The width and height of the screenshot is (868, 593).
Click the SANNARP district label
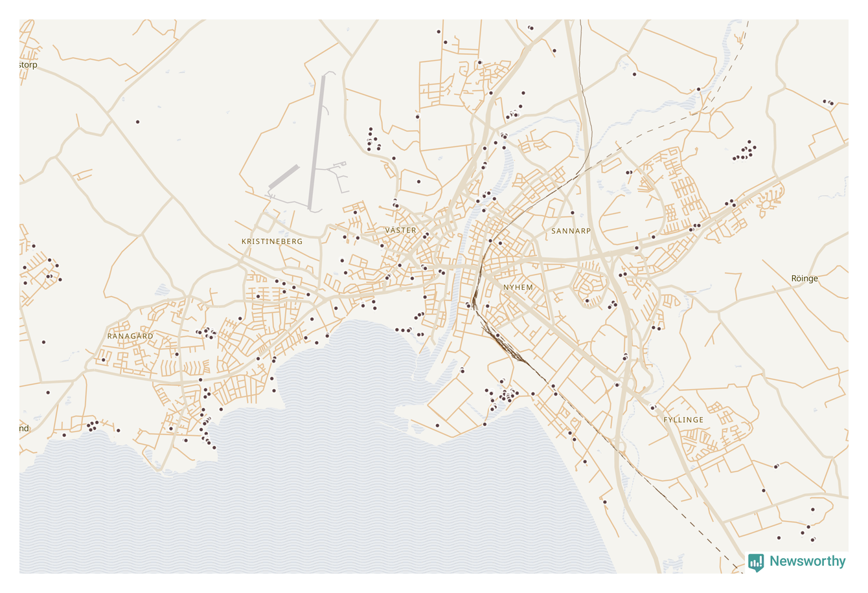(571, 230)
